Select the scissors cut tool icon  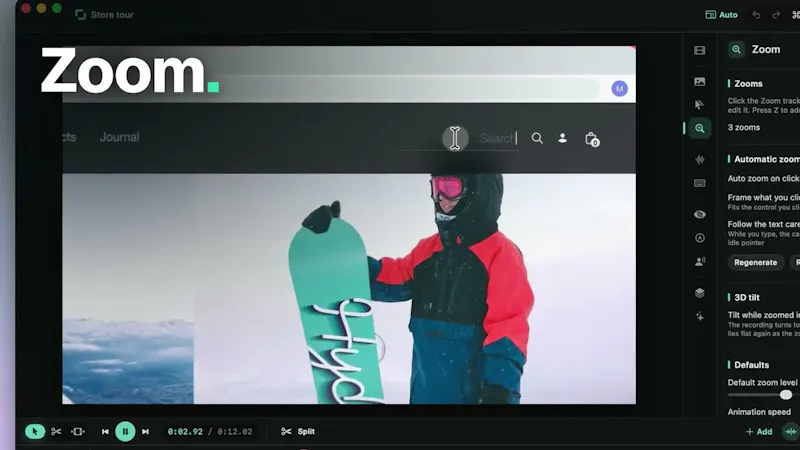(x=56, y=432)
